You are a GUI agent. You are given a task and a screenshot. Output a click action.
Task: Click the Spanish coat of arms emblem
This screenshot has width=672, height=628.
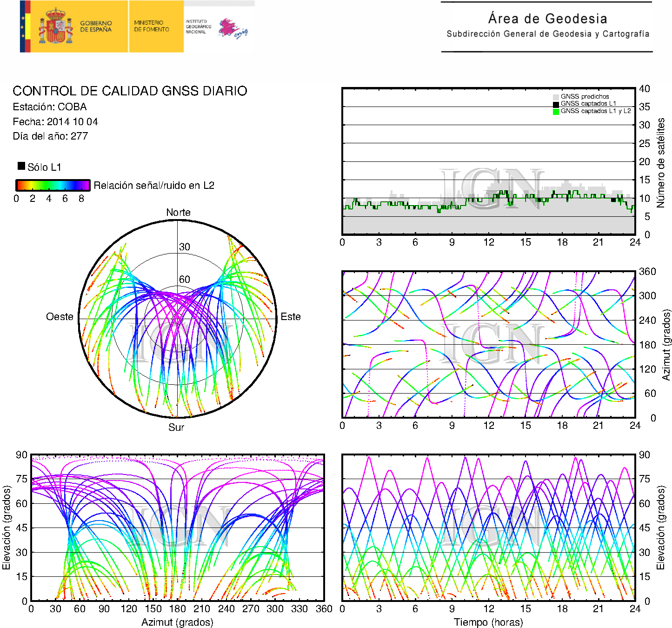(56, 27)
